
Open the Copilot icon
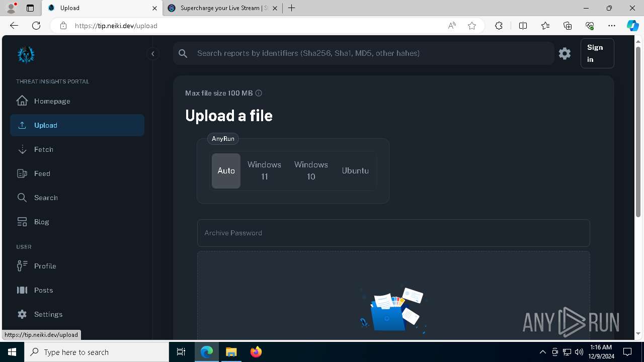point(633,26)
